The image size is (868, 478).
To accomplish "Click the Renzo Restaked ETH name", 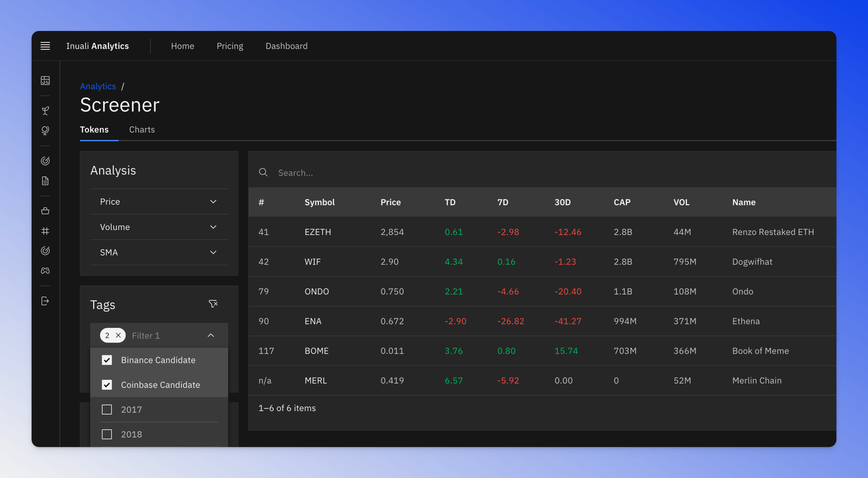I will [x=773, y=232].
